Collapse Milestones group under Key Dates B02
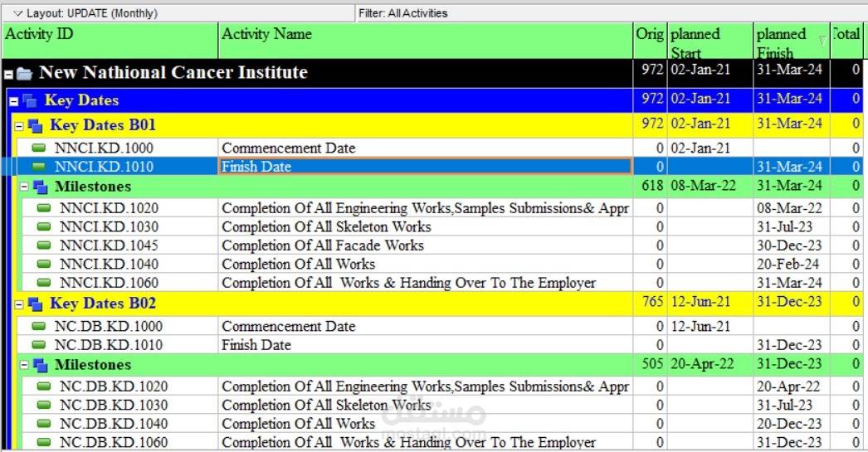 point(24,365)
